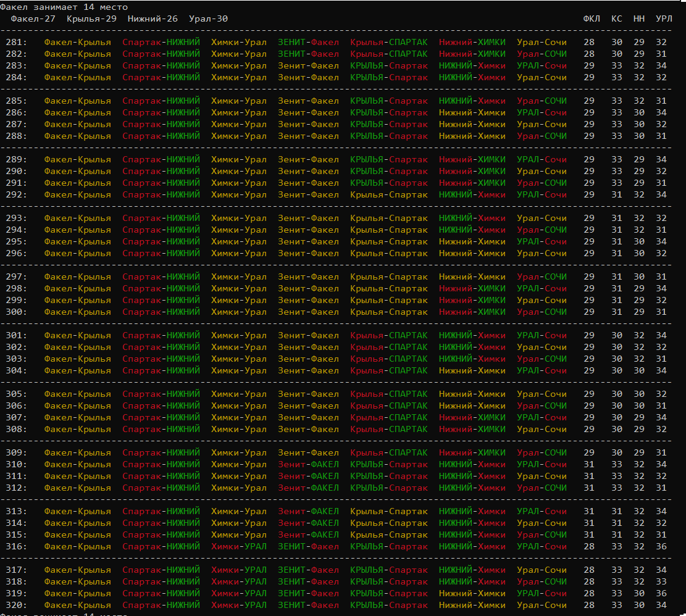Screen dimensions: 686x616
Task: Click 'Химки-УРАЛ' in row 316
Action: point(239,547)
